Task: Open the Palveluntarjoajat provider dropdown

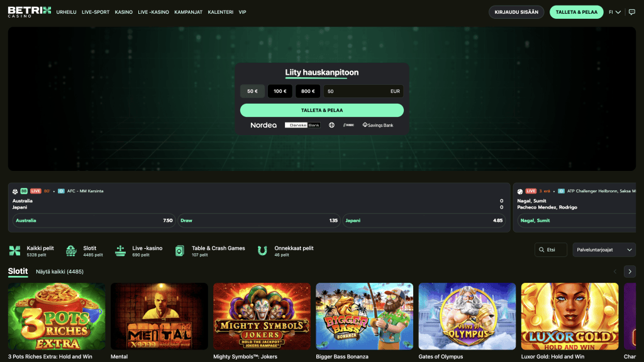Action: coord(604,250)
